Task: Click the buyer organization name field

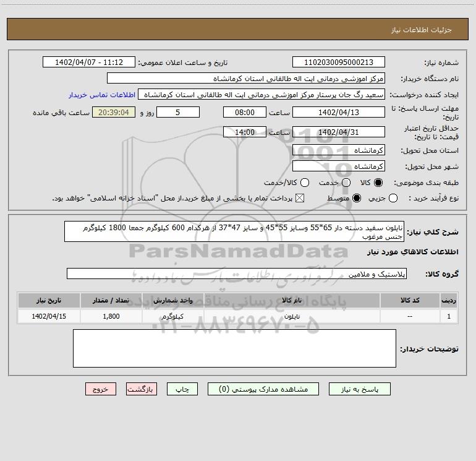Action: tap(246, 78)
